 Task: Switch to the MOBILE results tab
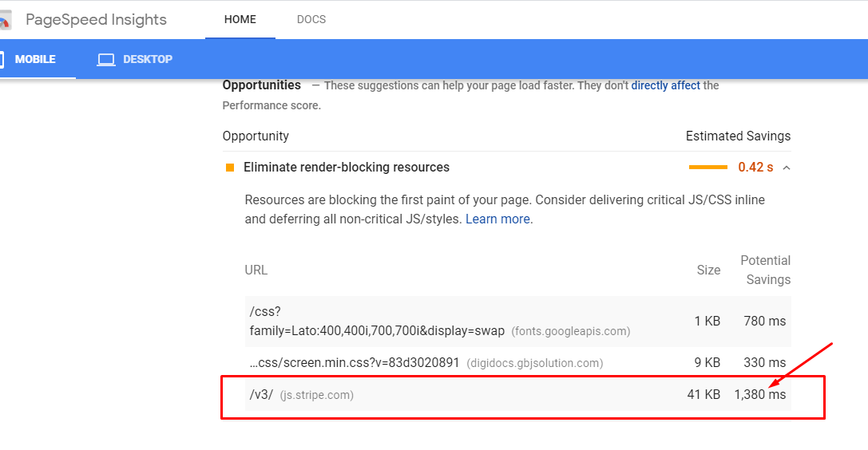click(x=35, y=59)
